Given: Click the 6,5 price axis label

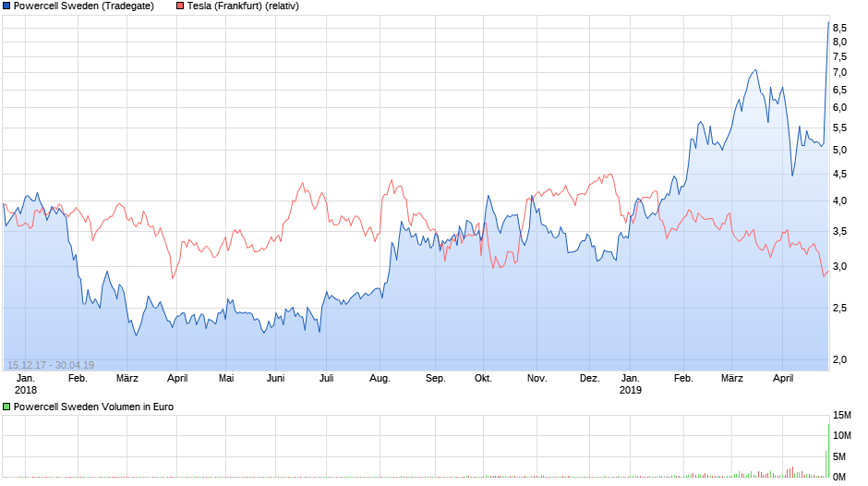Looking at the screenshot, I should [839, 90].
